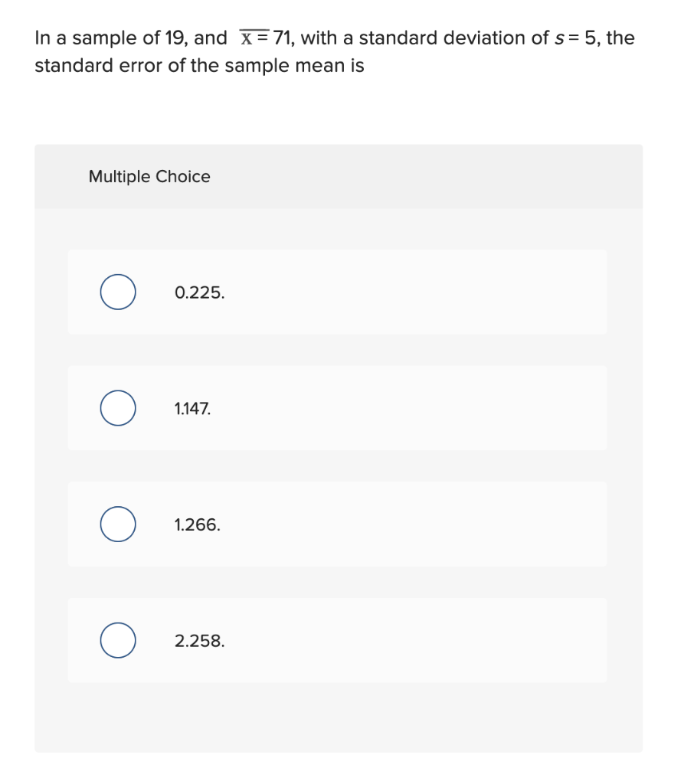Choose the 1.147 radio button
The height and width of the screenshot is (784, 684).
tap(118, 408)
